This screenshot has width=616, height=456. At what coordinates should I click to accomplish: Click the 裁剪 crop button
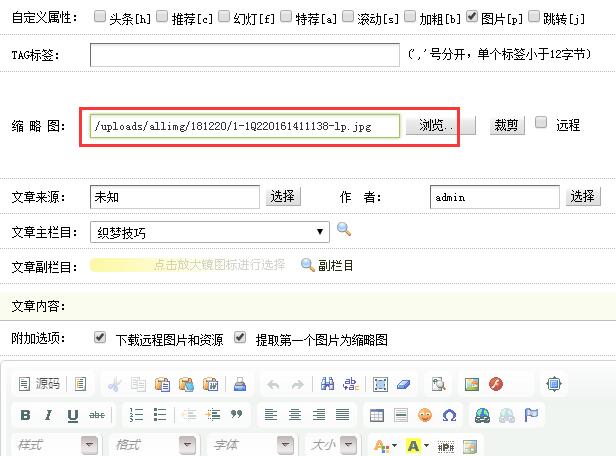tap(507, 125)
